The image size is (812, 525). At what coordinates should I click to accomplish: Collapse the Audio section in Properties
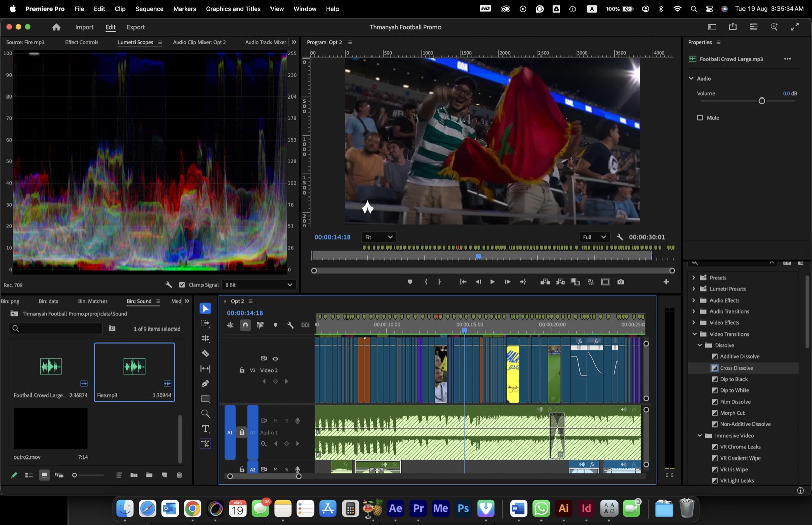tap(691, 78)
